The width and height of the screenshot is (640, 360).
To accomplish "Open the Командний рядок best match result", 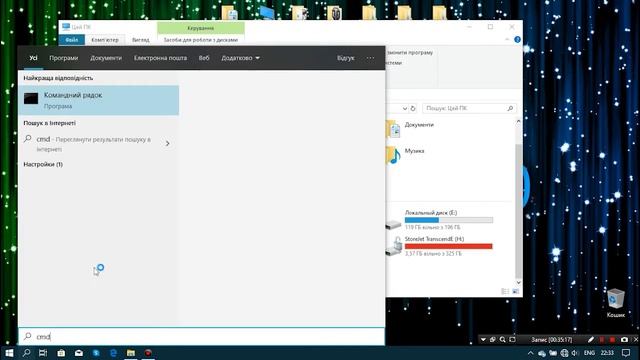I will pos(98,100).
